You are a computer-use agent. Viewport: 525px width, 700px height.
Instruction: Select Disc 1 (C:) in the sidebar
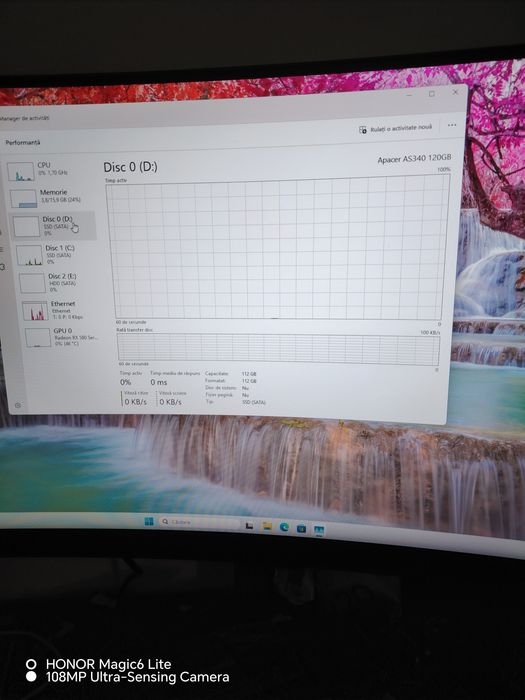coord(56,254)
